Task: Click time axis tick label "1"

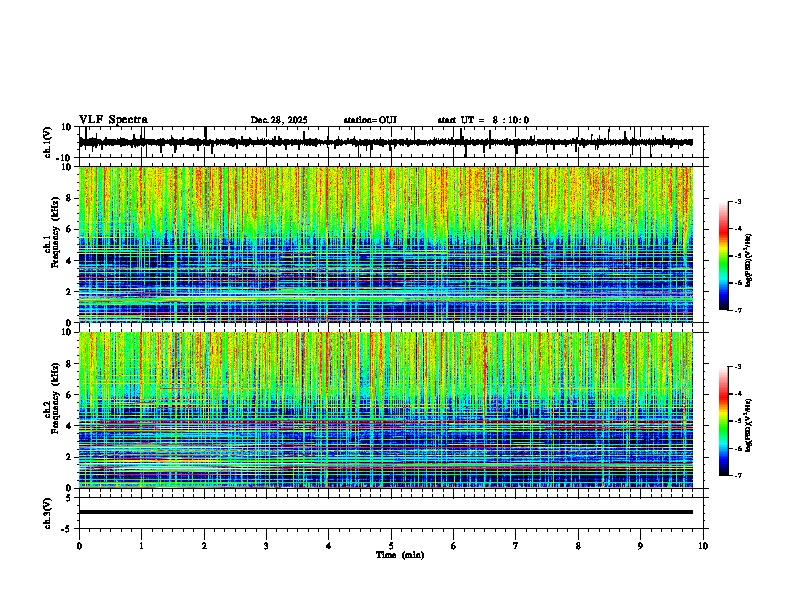Action: coord(141,546)
